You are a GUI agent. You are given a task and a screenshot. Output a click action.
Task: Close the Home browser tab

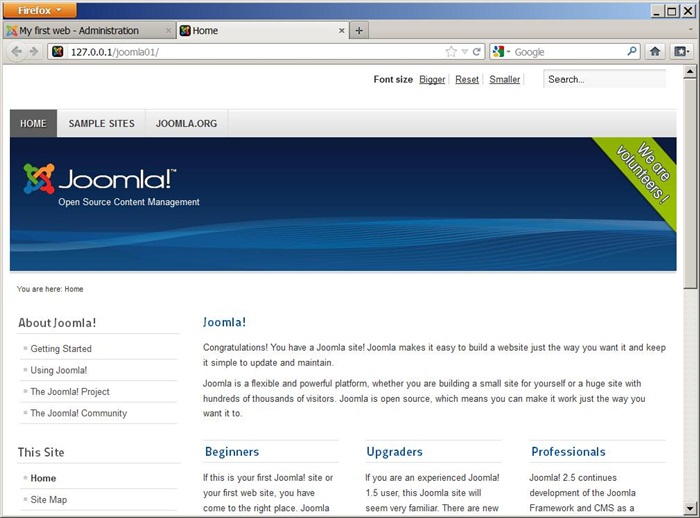(x=342, y=31)
